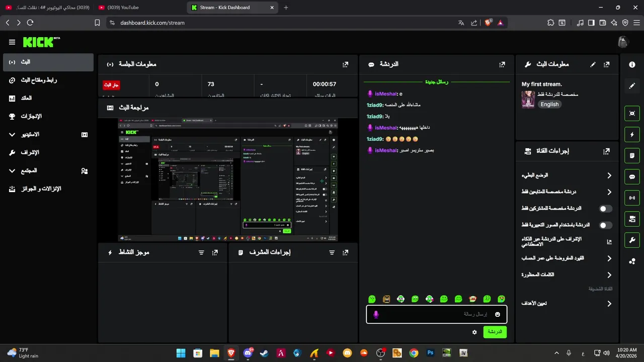This screenshot has width=644, height=362.
Task: Click the رسائل جديدة new messages divider
Action: click(x=437, y=81)
